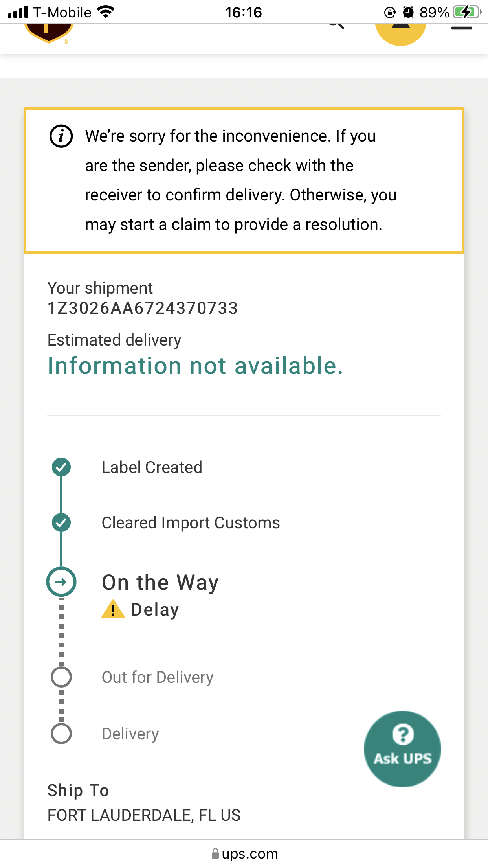Tap the On the Way heading
This screenshot has height=868, width=488.
pos(160,583)
